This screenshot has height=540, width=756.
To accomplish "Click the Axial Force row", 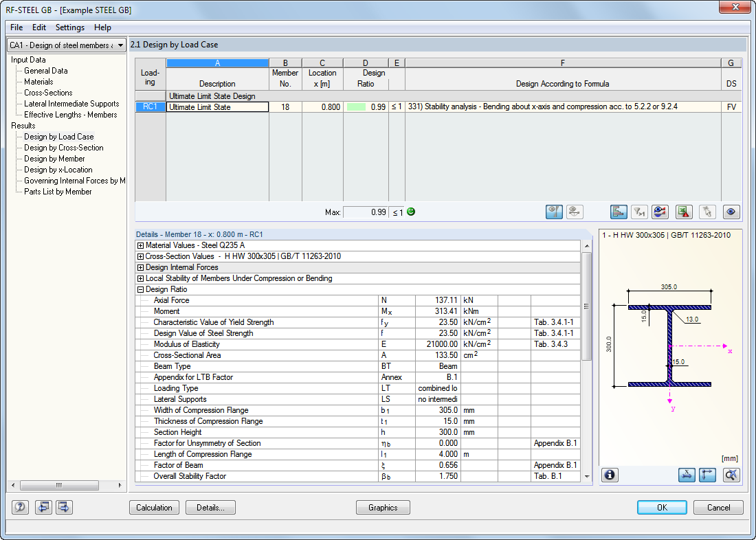I will (358, 300).
